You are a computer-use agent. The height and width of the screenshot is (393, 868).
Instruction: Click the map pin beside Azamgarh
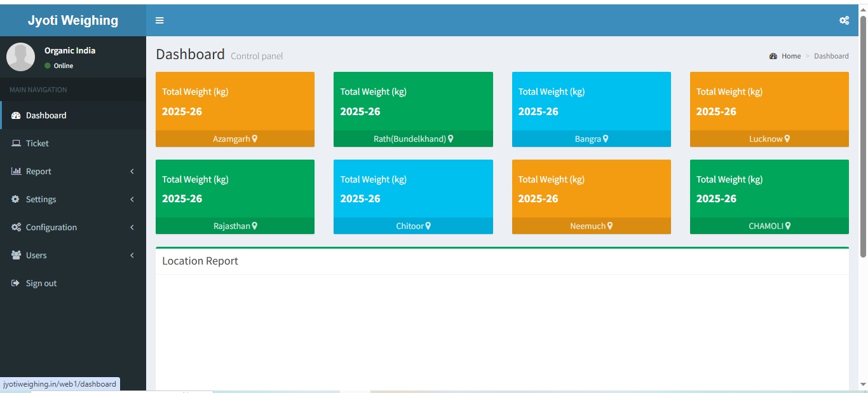click(255, 139)
